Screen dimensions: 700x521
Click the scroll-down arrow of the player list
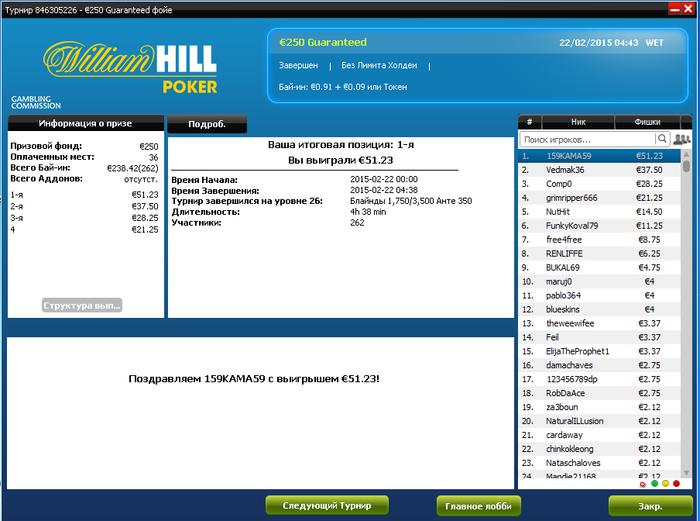coord(686,472)
